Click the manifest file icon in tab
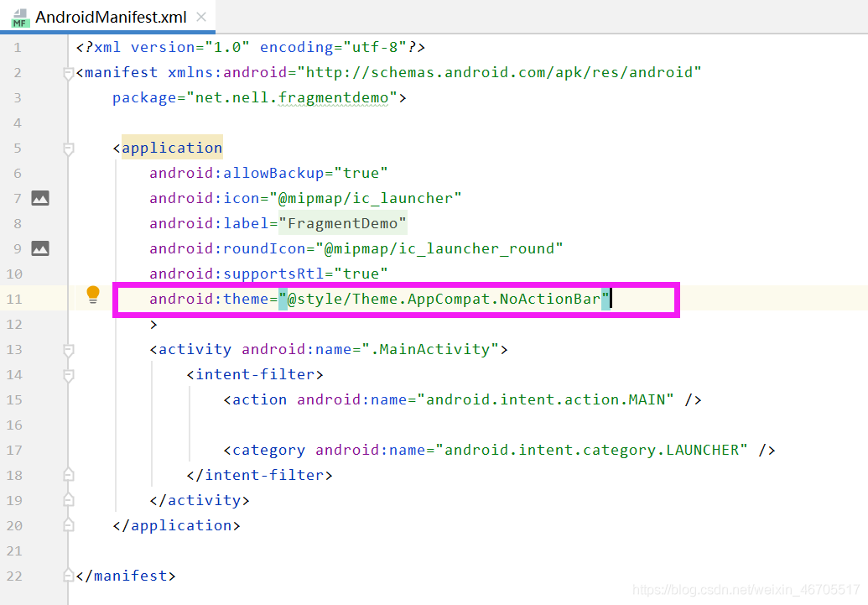The height and width of the screenshot is (605, 868). click(x=20, y=18)
